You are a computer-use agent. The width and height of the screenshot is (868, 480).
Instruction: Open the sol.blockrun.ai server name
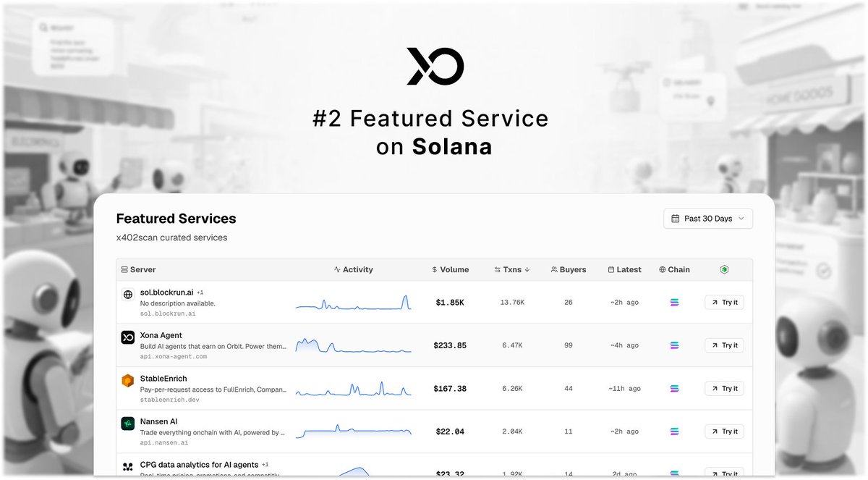tap(166, 292)
